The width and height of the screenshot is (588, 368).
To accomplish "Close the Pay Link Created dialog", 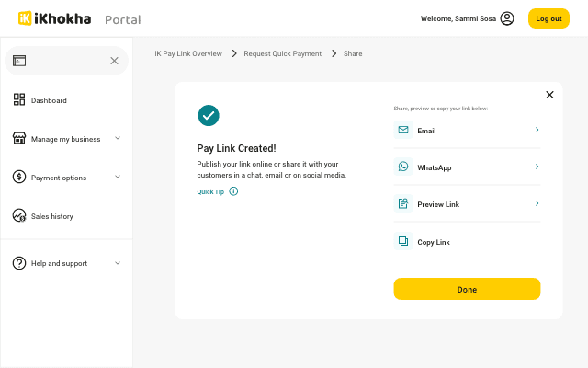I will 549,95.
